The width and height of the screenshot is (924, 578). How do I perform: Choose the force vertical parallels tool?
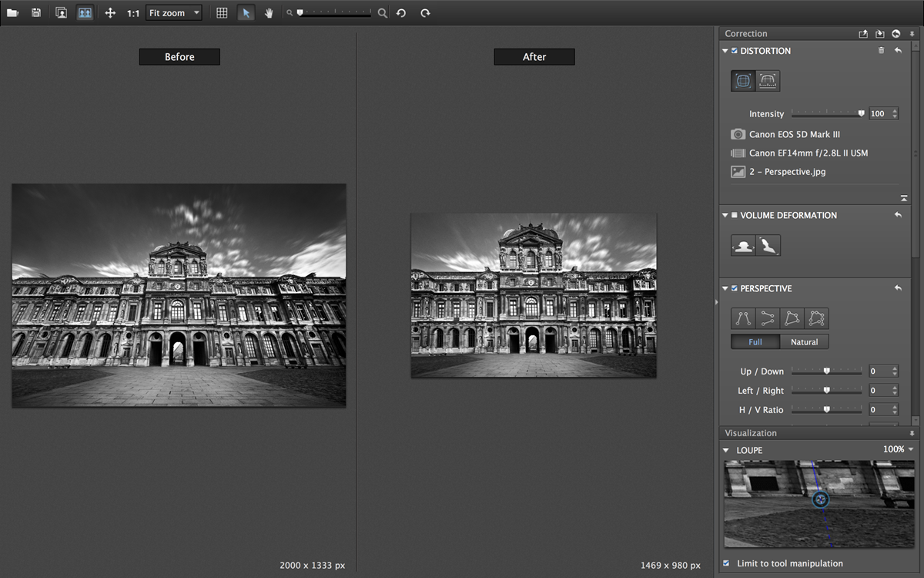tap(743, 318)
